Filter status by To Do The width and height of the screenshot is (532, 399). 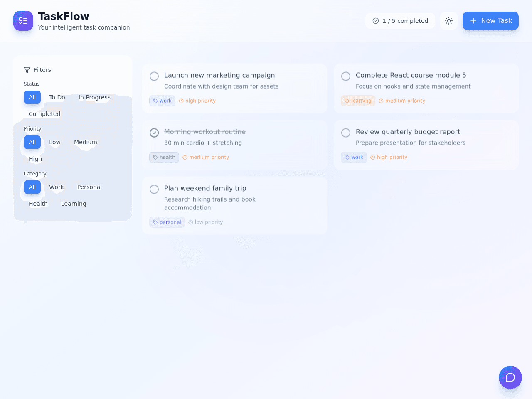(x=57, y=97)
